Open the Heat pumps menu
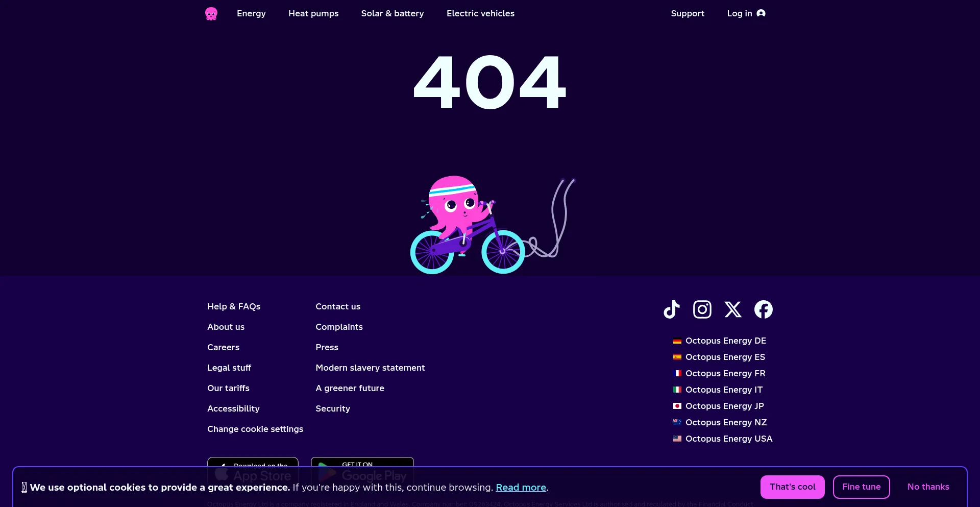Viewport: 980px width, 507px height. click(313, 13)
